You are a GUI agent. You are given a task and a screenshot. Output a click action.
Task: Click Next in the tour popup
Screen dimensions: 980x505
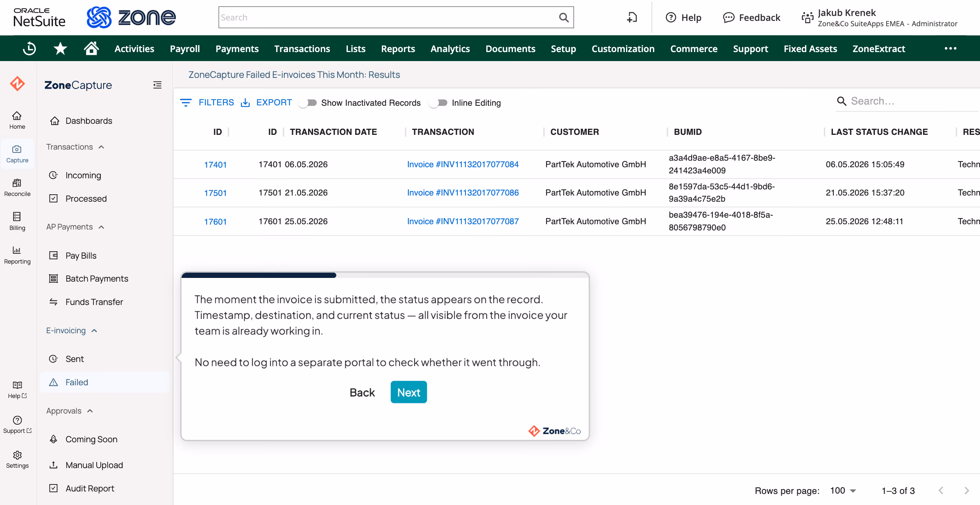[x=408, y=392]
